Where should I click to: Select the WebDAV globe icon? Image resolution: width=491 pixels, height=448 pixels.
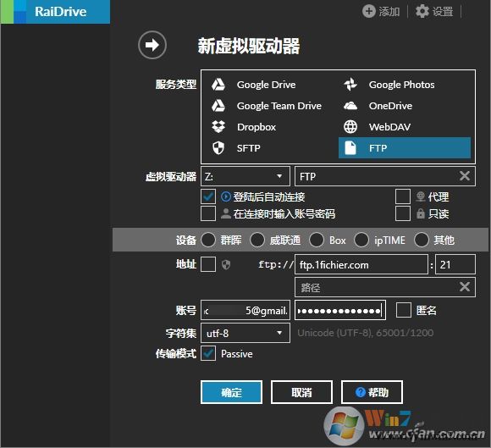[350, 127]
